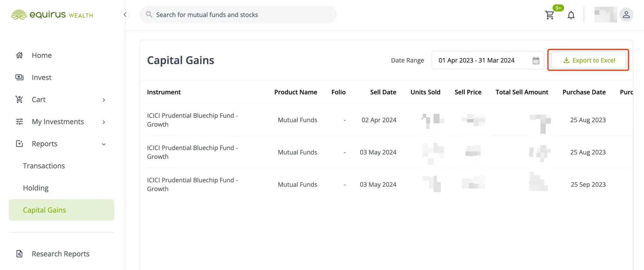644x270 pixels.
Task: Open the date range picker field
Action: click(487, 60)
